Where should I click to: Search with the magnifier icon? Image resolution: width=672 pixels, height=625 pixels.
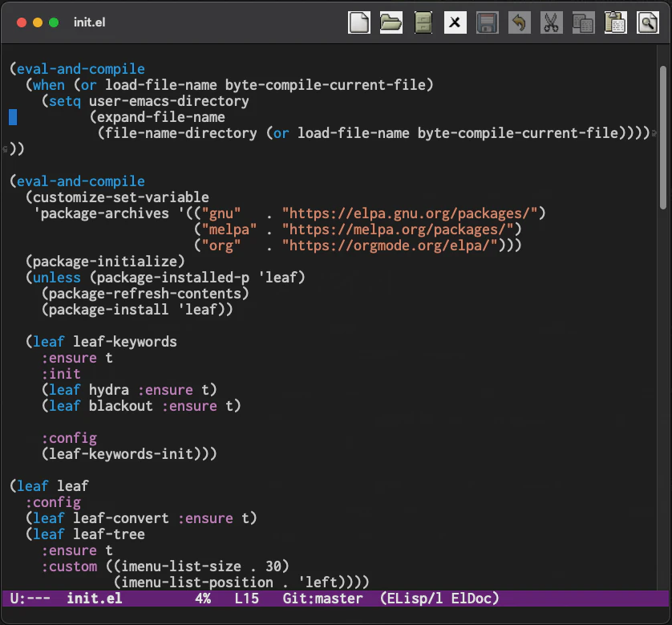[648, 22]
